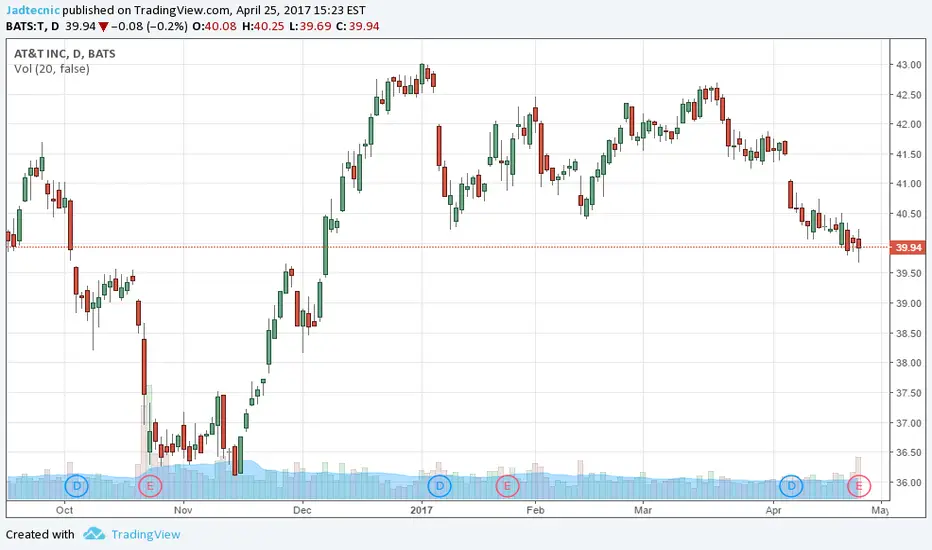Click the January 2017 dividend D marker
The height and width of the screenshot is (550, 932).
coord(439,486)
